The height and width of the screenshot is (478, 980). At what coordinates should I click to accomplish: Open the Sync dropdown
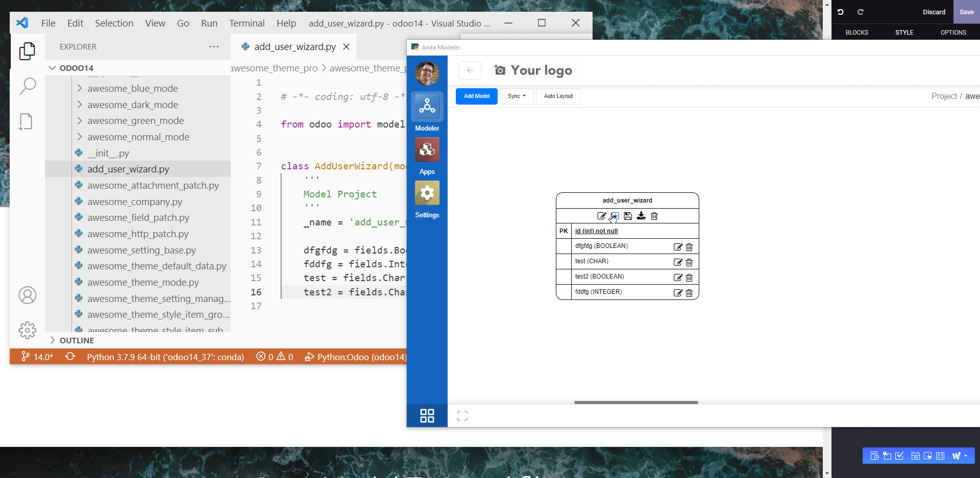[x=517, y=96]
